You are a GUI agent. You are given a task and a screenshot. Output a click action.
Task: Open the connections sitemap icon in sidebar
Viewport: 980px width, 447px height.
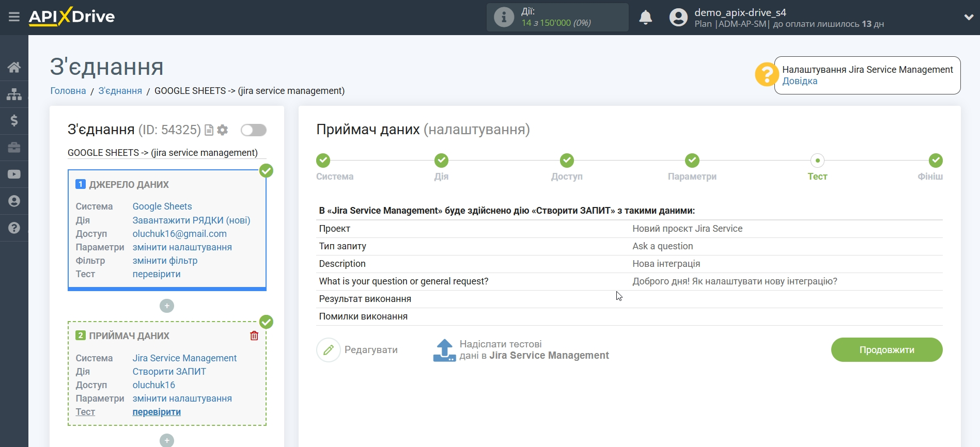point(14,94)
